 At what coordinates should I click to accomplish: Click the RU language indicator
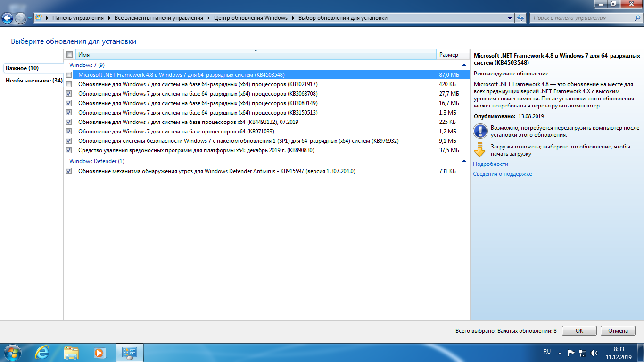click(547, 352)
